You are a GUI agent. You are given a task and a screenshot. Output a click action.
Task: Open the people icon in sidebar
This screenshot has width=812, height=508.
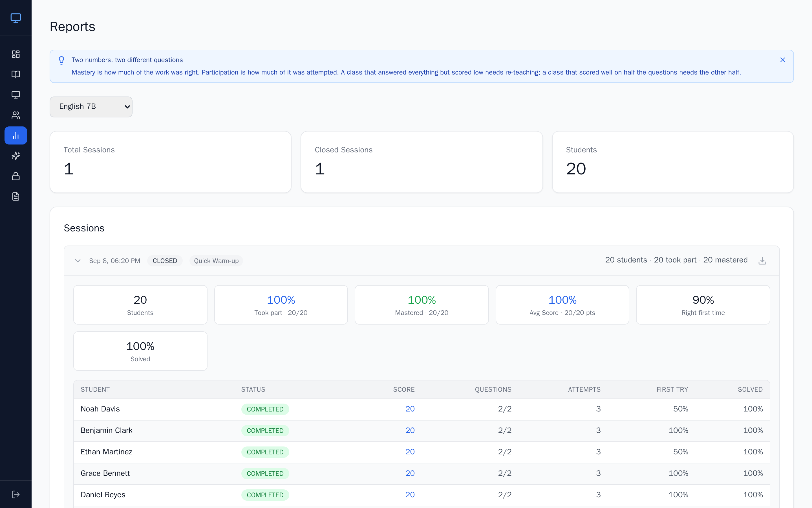pos(16,115)
